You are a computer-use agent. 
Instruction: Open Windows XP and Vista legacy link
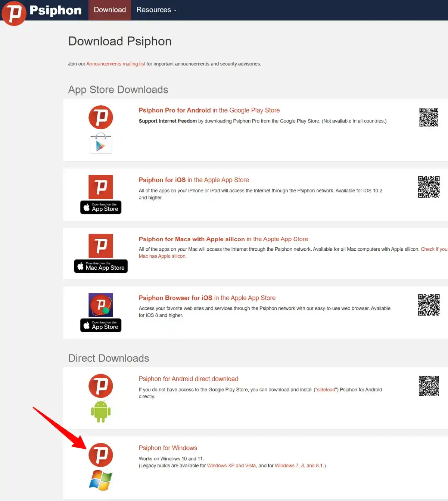(x=231, y=466)
